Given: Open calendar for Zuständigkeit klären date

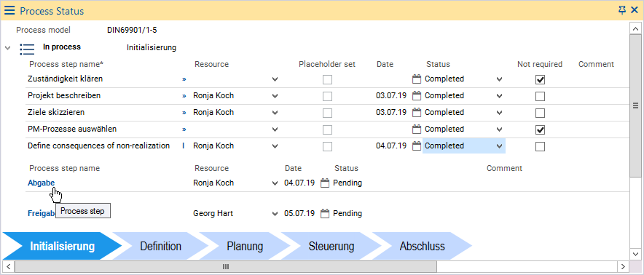Looking at the screenshot, I should tap(417, 79).
